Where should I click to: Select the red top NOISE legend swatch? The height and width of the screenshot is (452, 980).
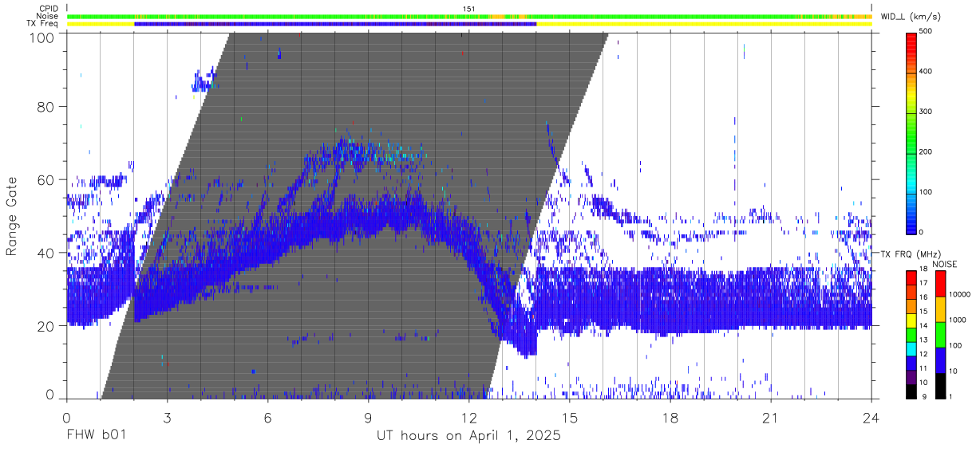point(940,283)
